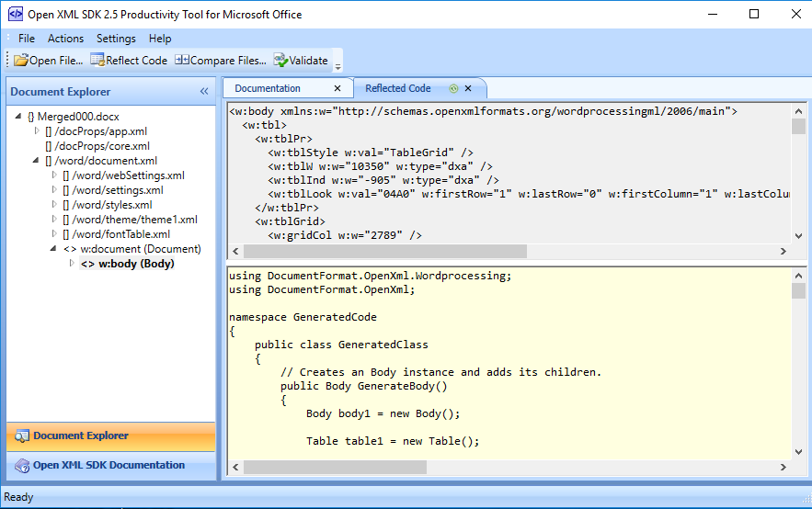
Task: Click code pane horizontal scrollbar thumb
Action: click(335, 467)
